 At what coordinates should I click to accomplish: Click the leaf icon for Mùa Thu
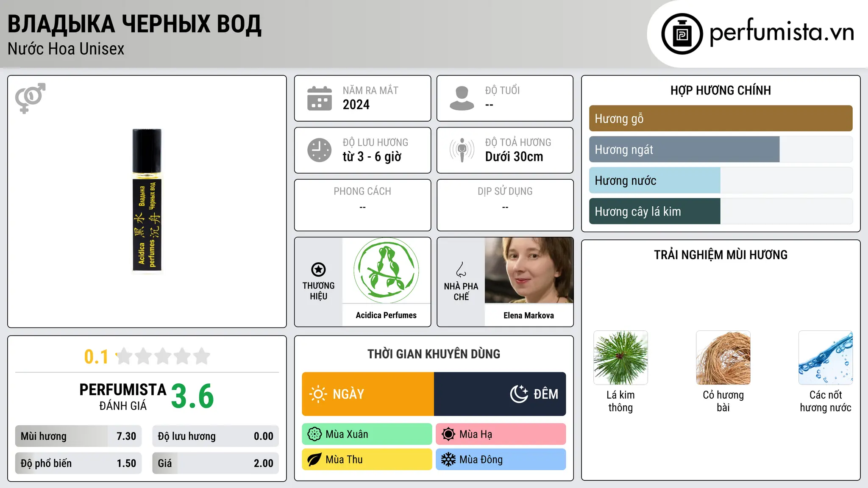click(x=314, y=460)
